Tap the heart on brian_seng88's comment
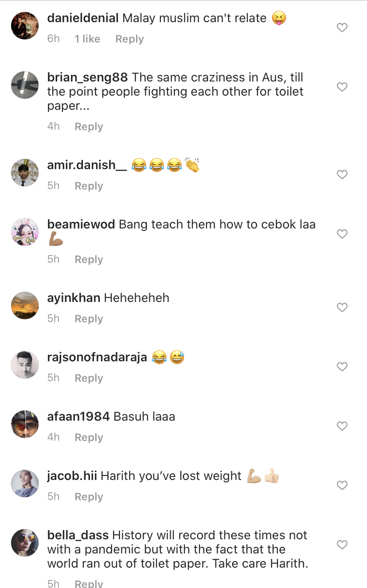The width and height of the screenshot is (367, 588). 342,87
